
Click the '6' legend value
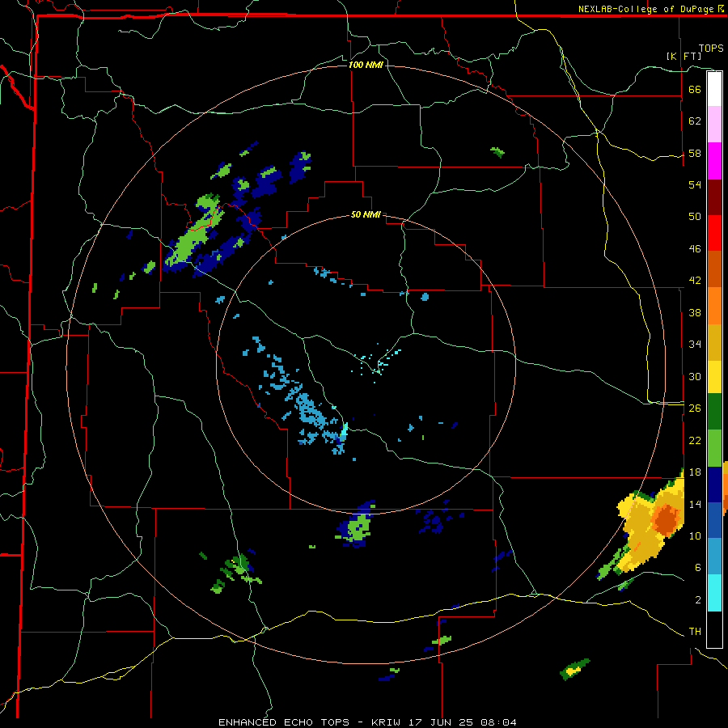tap(698, 568)
